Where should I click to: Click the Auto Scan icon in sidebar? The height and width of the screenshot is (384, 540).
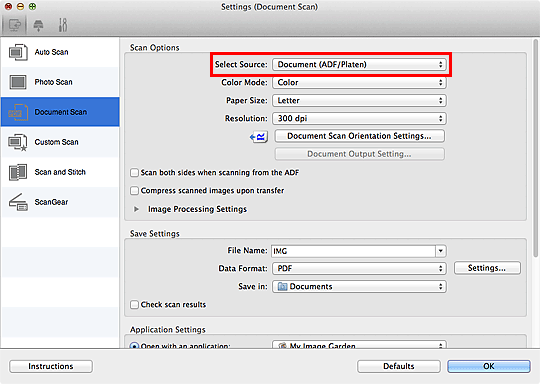point(18,52)
